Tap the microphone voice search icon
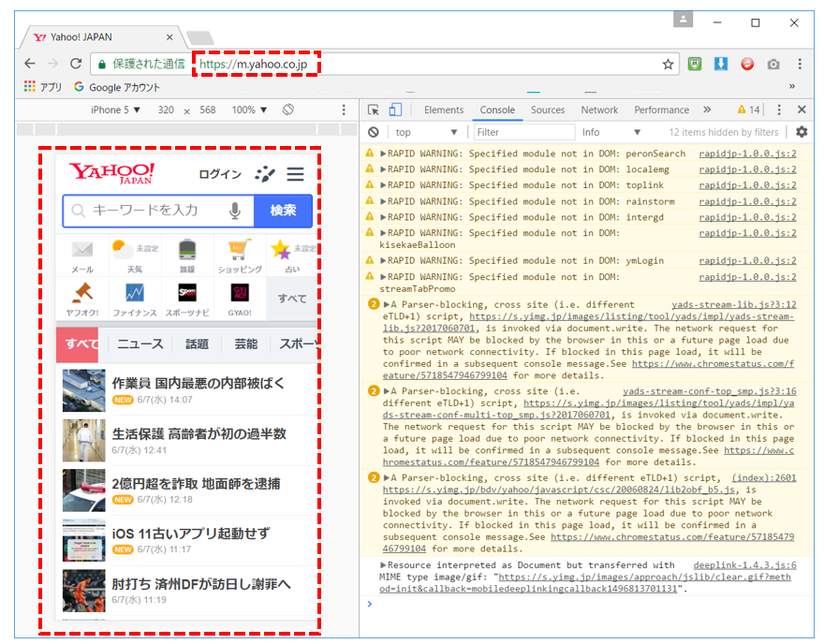The image size is (824, 644). [x=235, y=211]
